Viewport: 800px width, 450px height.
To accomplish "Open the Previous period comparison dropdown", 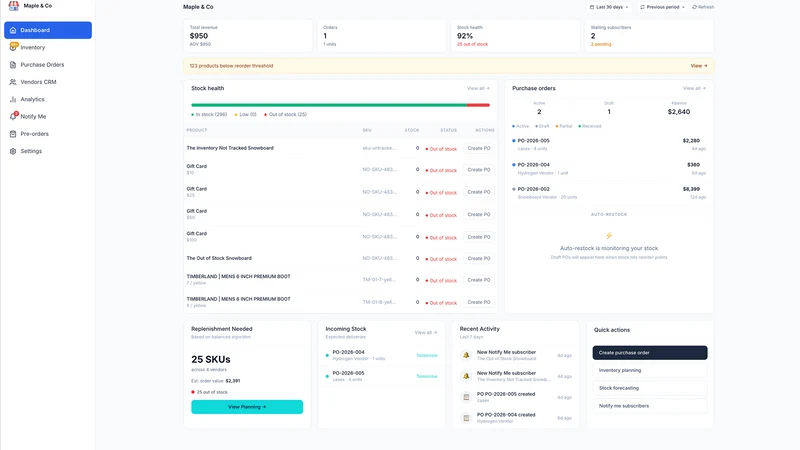I will (x=662, y=7).
